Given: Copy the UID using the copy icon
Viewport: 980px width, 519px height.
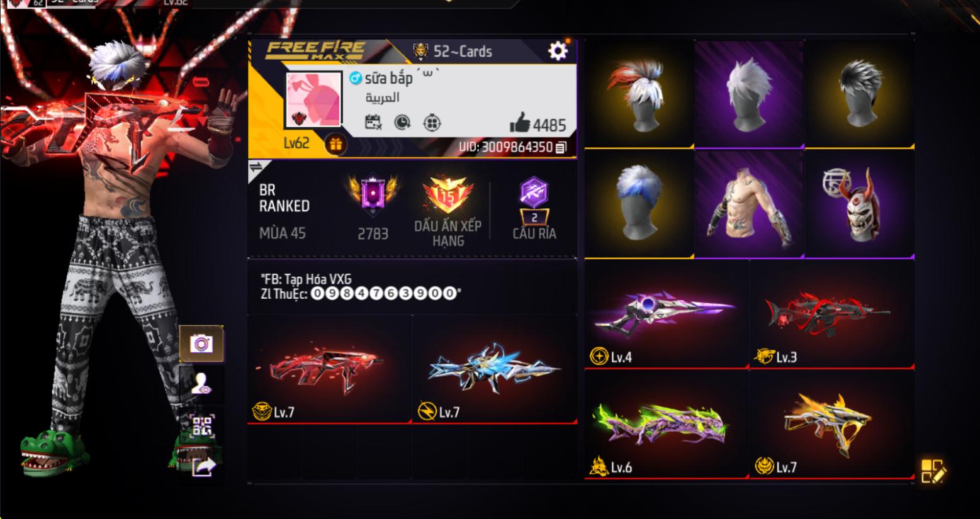Looking at the screenshot, I should pos(561,147).
